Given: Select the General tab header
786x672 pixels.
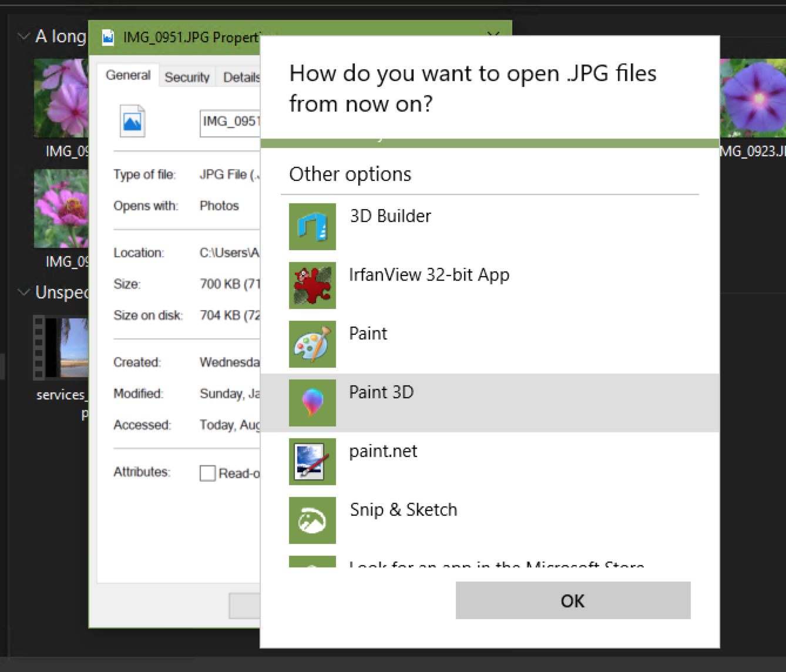Looking at the screenshot, I should coord(127,75).
